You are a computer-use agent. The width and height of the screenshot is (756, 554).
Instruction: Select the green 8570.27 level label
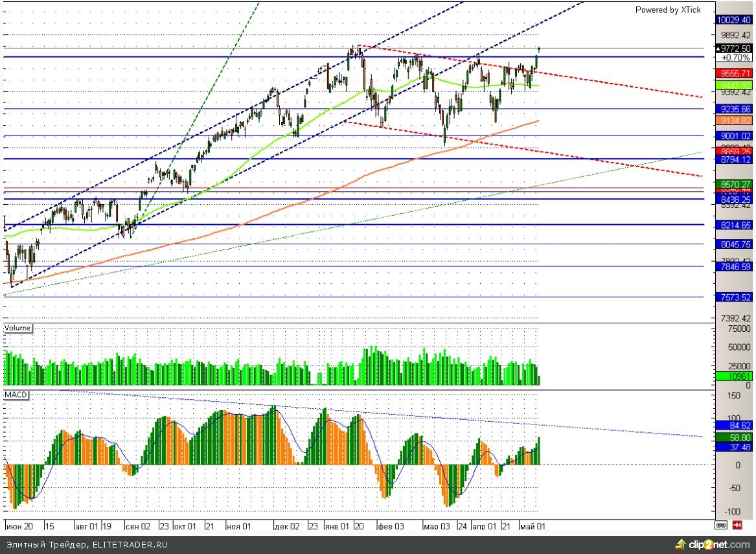pos(734,184)
